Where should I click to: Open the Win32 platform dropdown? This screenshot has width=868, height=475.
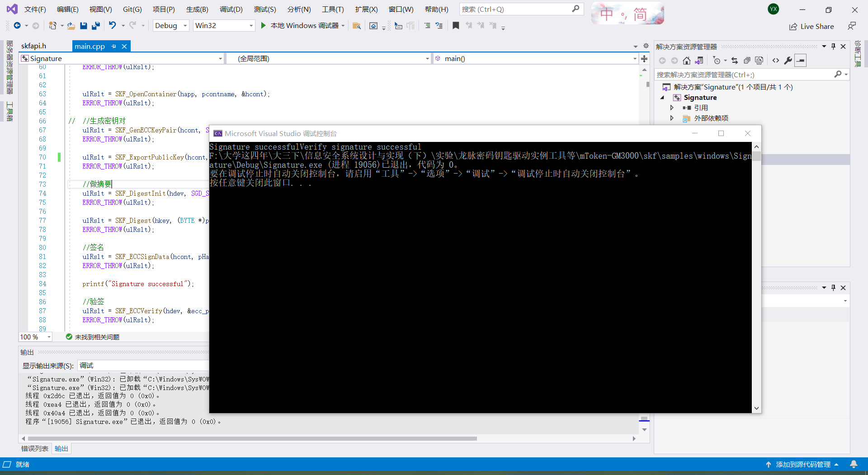(224, 26)
